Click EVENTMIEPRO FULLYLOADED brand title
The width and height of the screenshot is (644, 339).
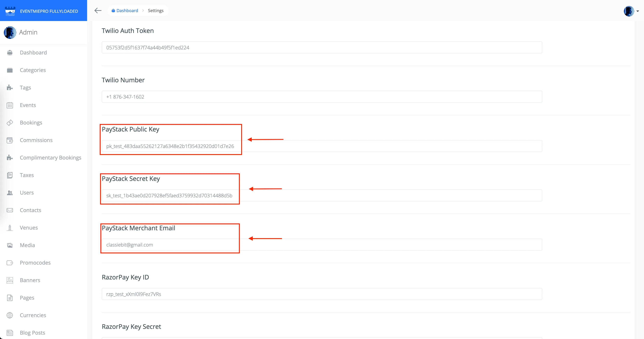(49, 11)
